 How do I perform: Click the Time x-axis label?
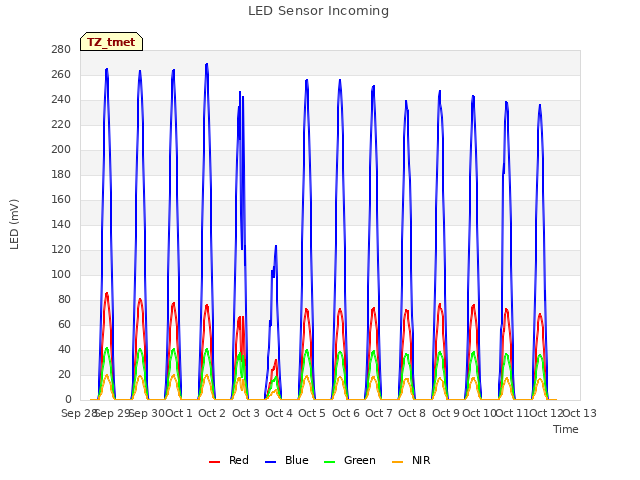(566, 429)
